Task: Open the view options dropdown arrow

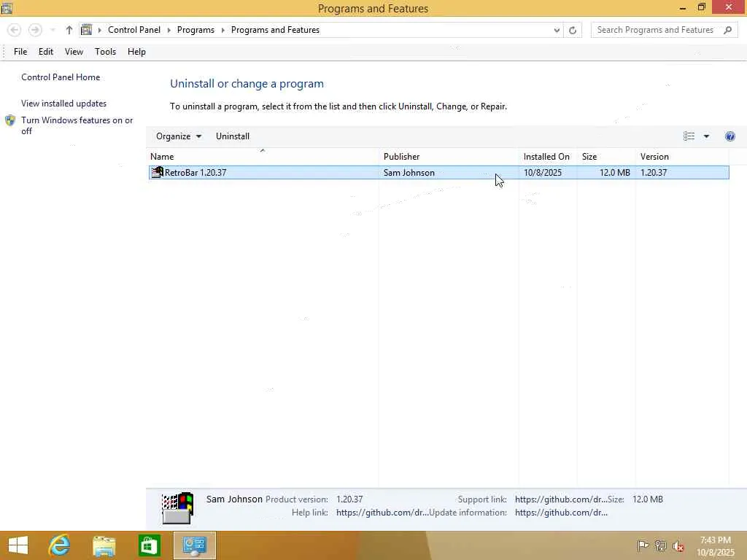Action: 706,136
